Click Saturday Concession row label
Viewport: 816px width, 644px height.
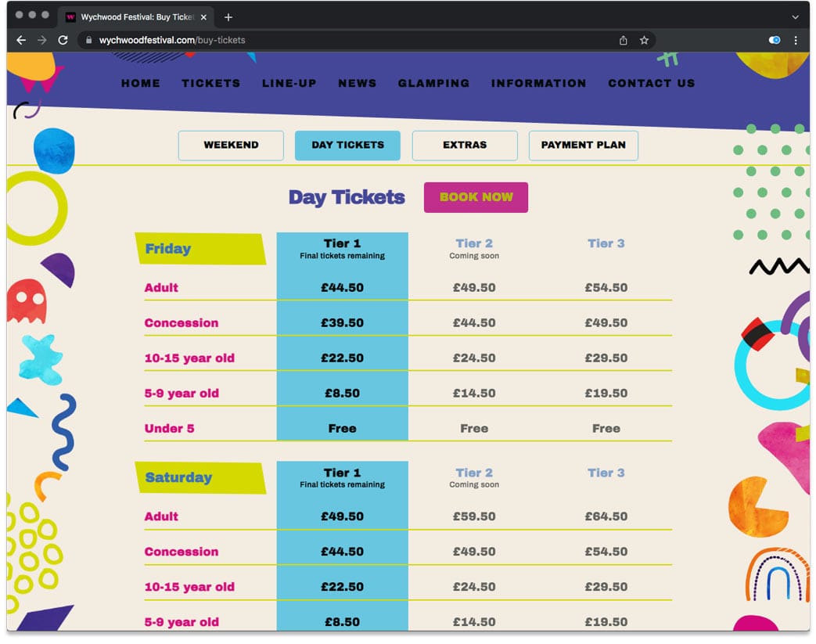181,552
